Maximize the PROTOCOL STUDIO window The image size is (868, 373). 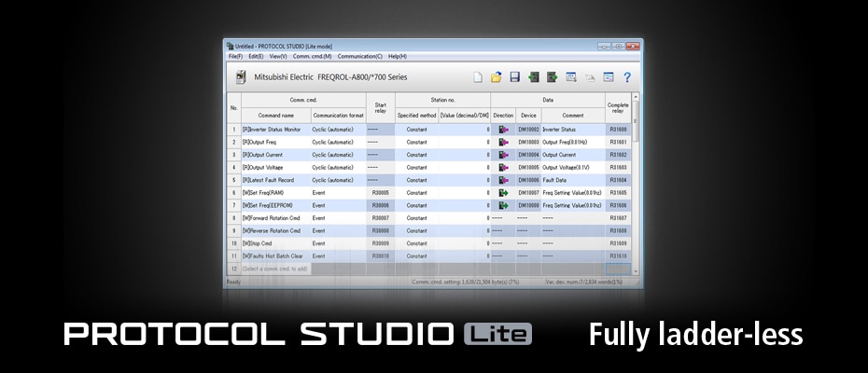point(619,47)
